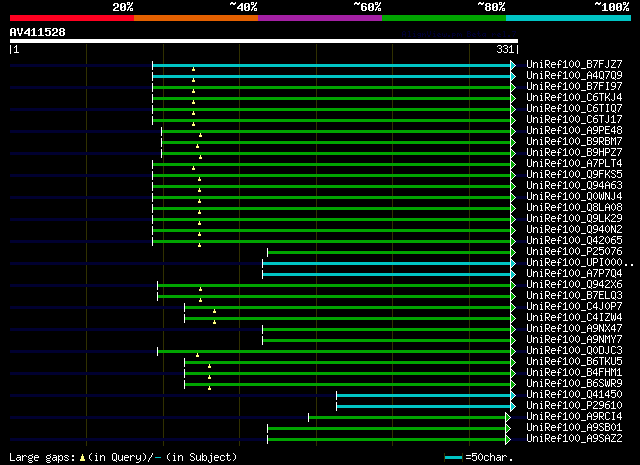Click the yellow gap marker under B6SWR9 bar

tap(209, 388)
